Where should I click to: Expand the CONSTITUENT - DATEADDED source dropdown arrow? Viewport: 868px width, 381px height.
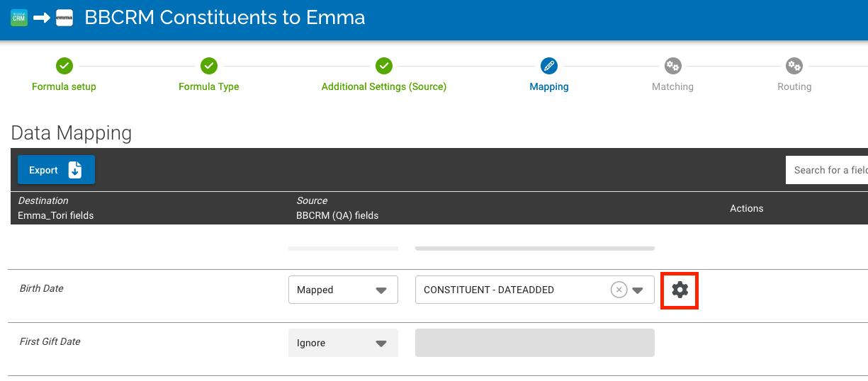coord(638,290)
